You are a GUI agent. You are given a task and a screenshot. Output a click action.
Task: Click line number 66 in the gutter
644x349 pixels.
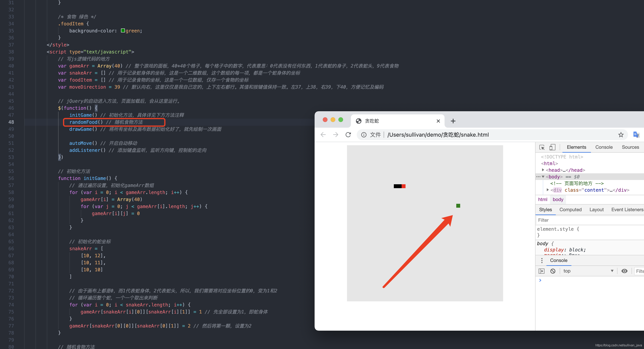[11, 248]
